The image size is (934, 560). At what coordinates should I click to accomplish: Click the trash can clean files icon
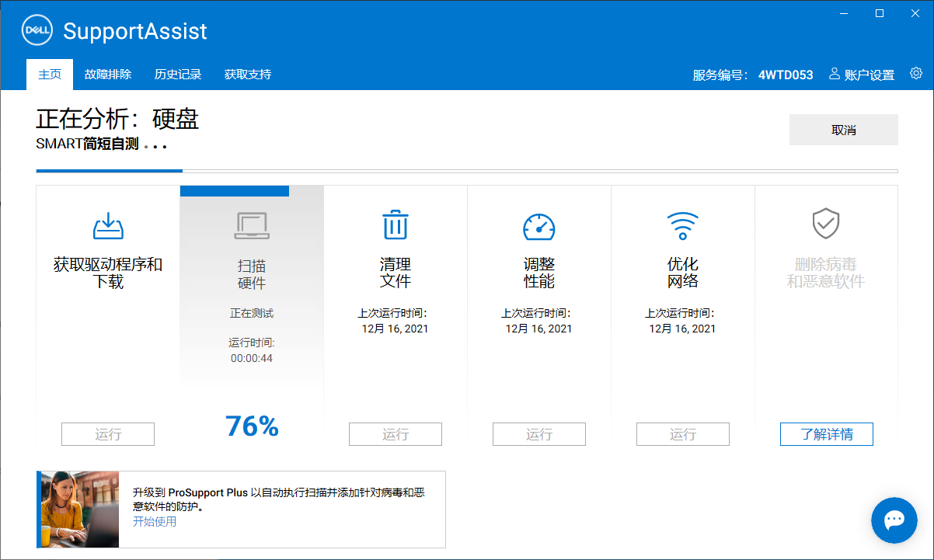coord(396,224)
